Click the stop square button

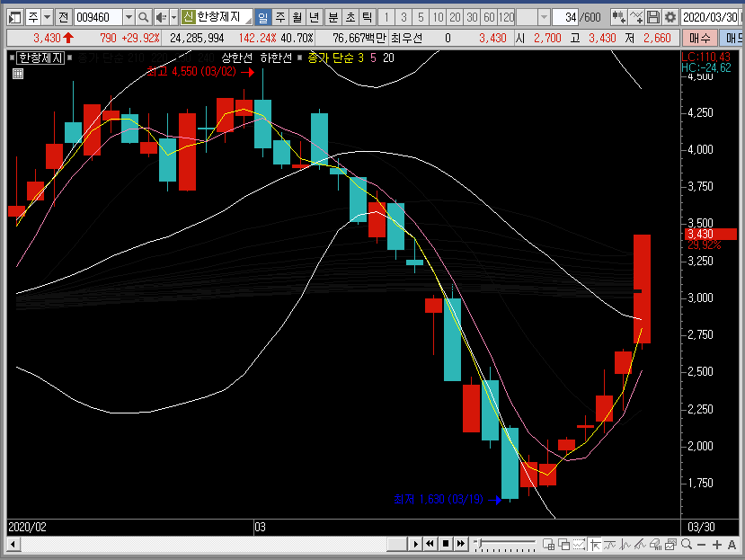[x=446, y=543]
